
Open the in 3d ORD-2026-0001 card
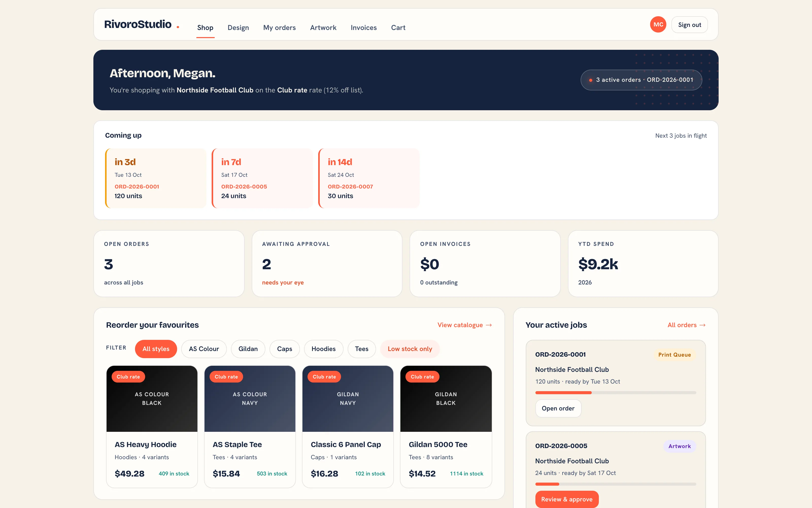coord(156,178)
